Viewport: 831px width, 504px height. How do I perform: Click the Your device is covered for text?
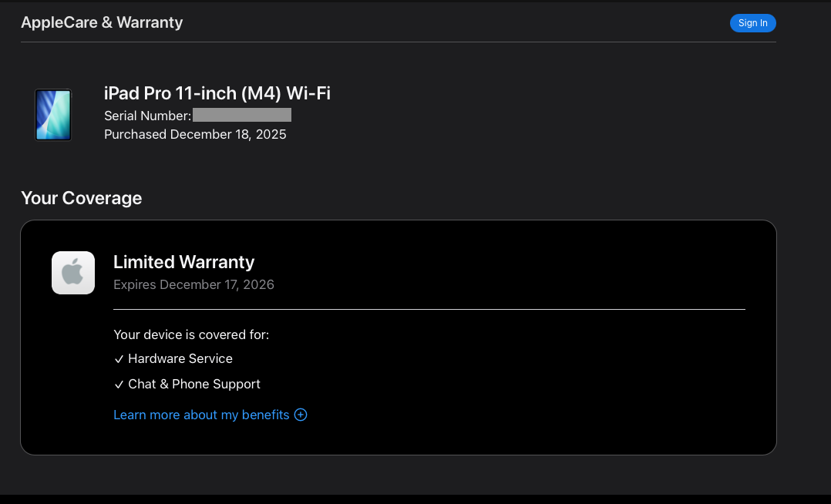tap(191, 334)
